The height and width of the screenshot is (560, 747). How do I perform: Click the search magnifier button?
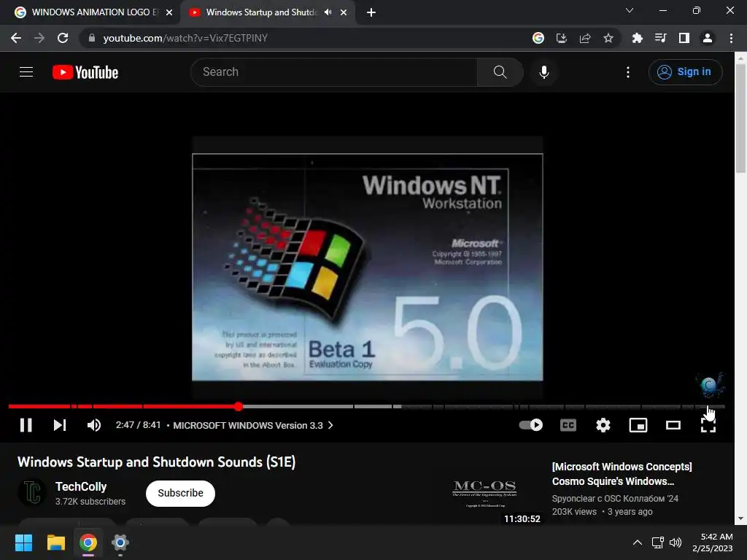coord(500,72)
